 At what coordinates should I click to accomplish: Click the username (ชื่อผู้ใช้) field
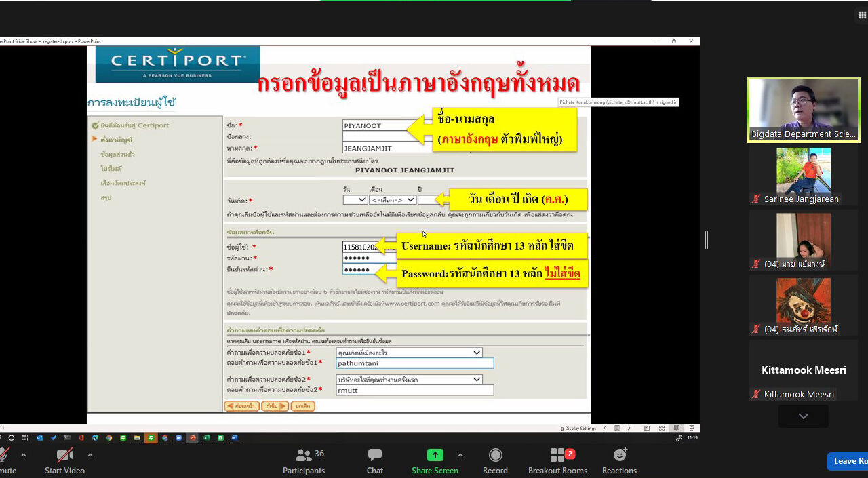[369, 247]
